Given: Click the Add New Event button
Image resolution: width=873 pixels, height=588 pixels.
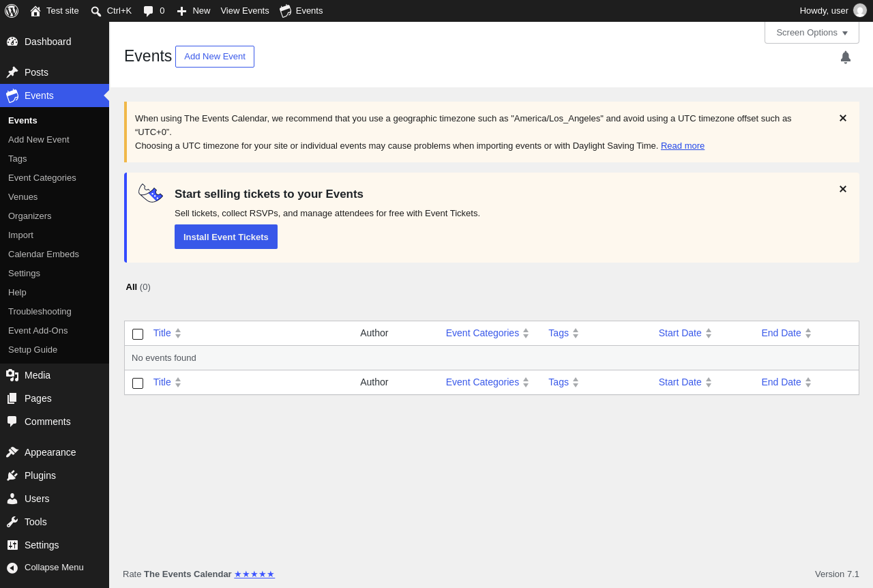Looking at the screenshot, I should pos(215,57).
